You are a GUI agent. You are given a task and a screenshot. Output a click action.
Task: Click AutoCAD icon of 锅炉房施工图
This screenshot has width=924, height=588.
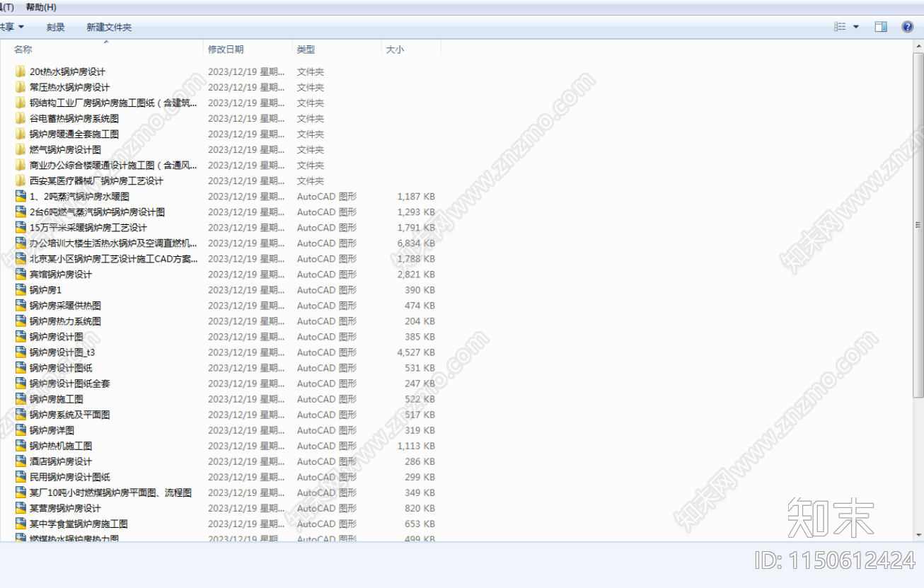point(21,398)
